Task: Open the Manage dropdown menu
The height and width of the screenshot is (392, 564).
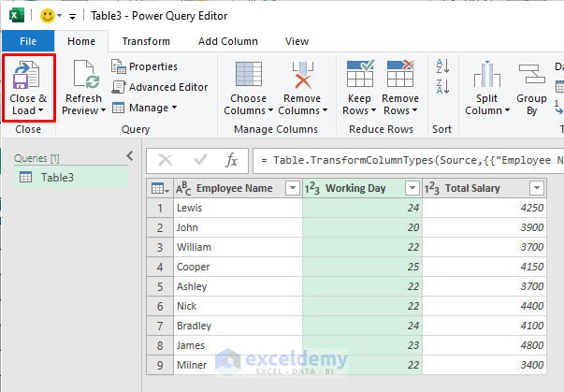Action: click(x=145, y=108)
